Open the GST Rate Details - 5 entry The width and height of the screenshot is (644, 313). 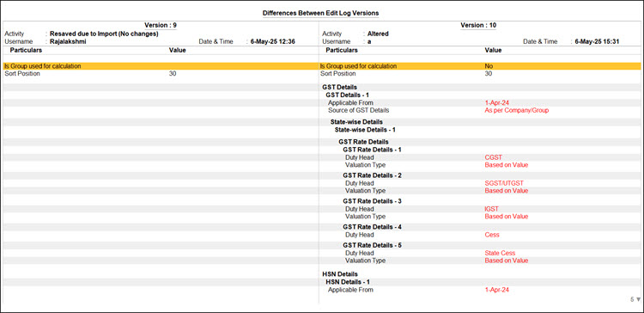[372, 245]
